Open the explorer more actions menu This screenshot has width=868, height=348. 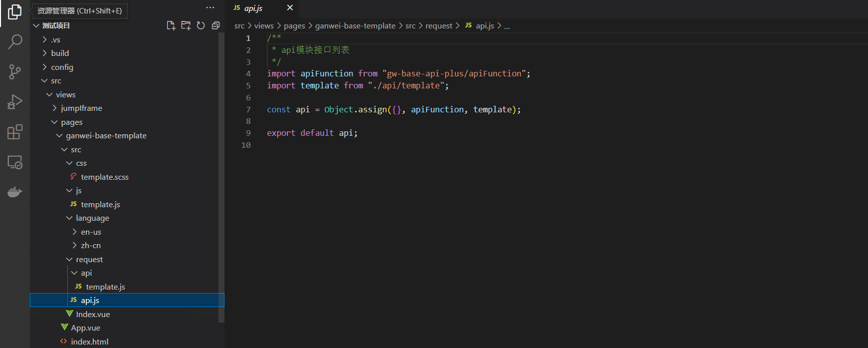(210, 7)
